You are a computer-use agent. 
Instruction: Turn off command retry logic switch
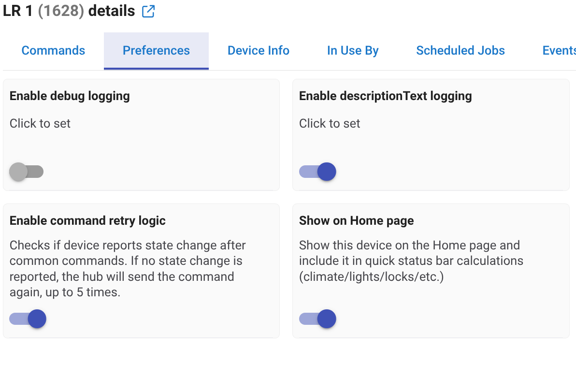28,319
